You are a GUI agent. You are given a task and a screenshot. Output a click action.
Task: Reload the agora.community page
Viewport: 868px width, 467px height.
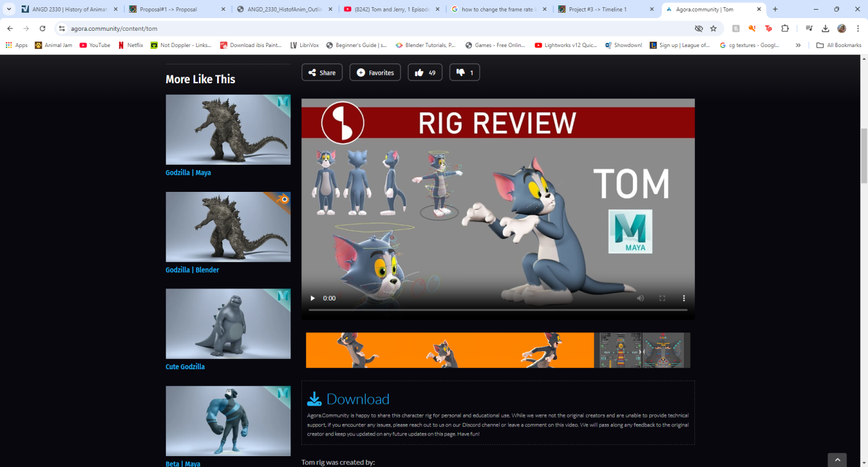42,28
